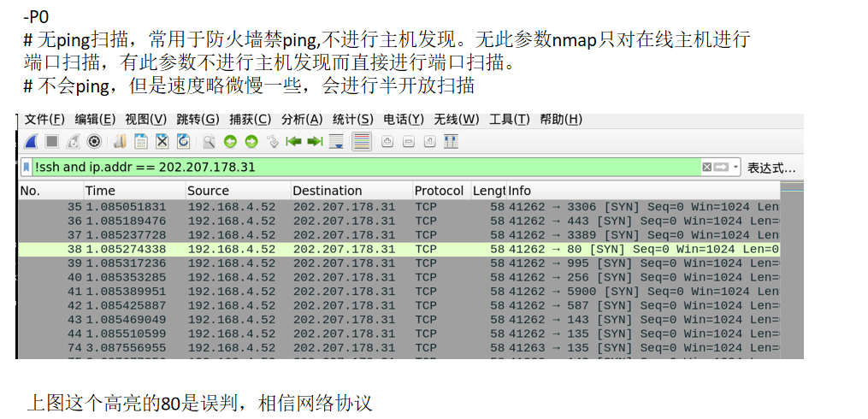This screenshot has height=419, width=868.
Task: Sort by the Length column header
Action: (x=488, y=191)
